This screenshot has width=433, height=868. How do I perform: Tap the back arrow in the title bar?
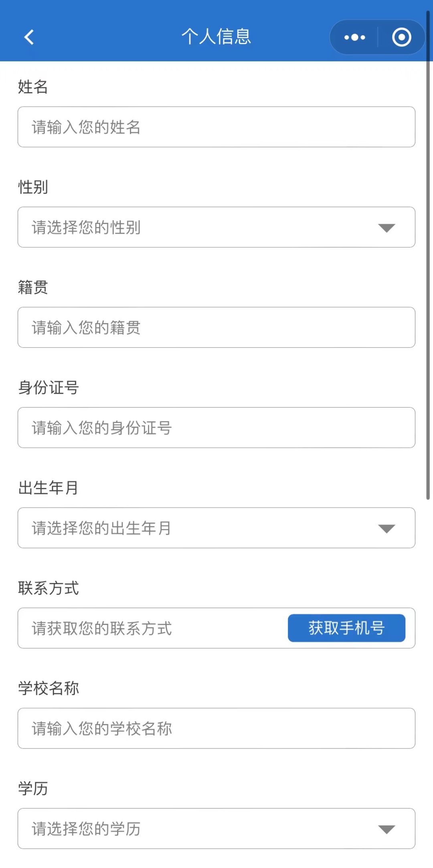click(28, 36)
